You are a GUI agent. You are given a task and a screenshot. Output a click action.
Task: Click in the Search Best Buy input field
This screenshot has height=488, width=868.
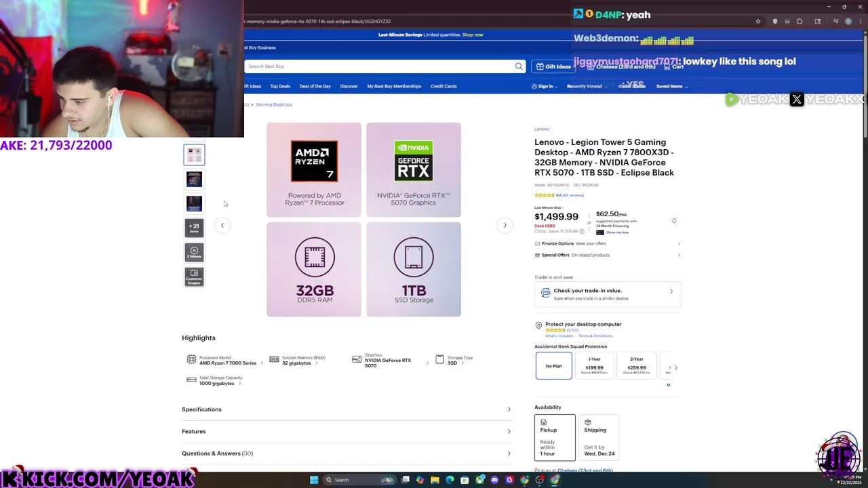[380, 66]
